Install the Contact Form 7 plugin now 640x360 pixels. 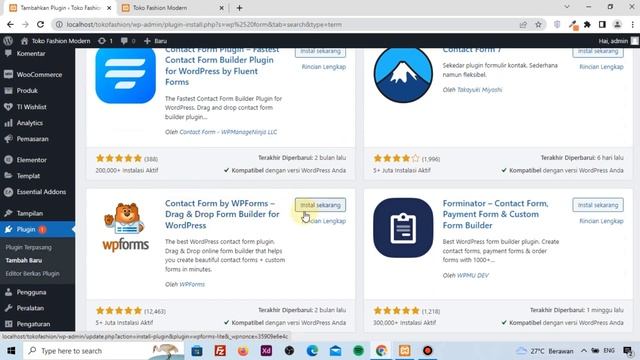(598, 52)
